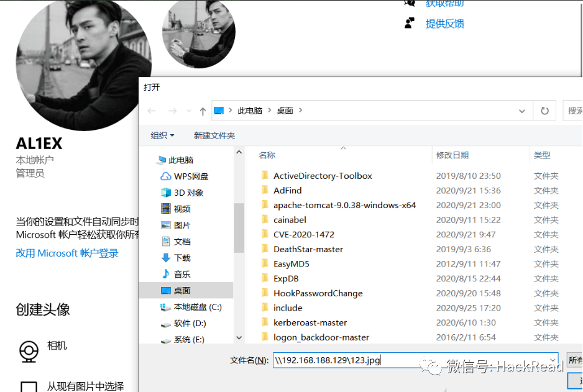Sort by 名称 column header
This screenshot has height=392, width=583.
(267, 155)
